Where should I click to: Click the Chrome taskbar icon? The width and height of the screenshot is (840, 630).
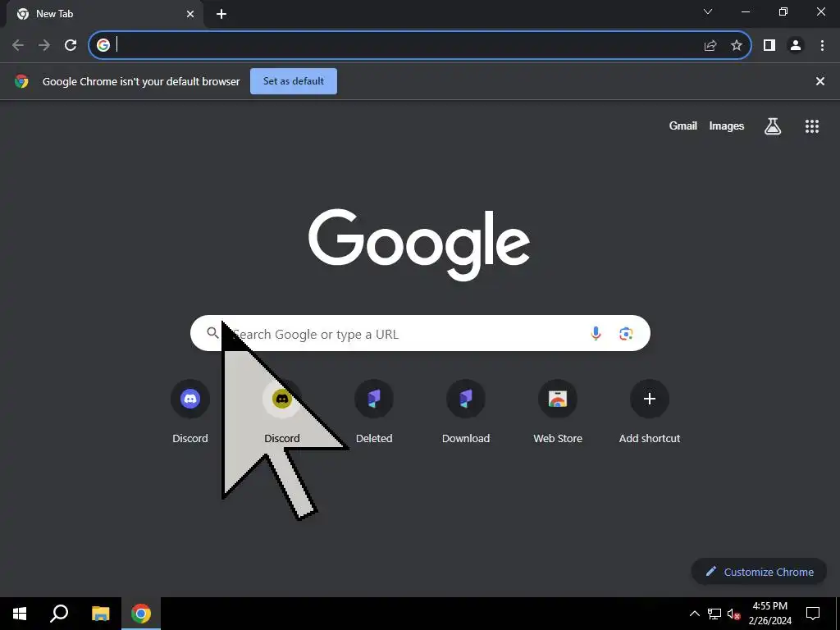(141, 614)
